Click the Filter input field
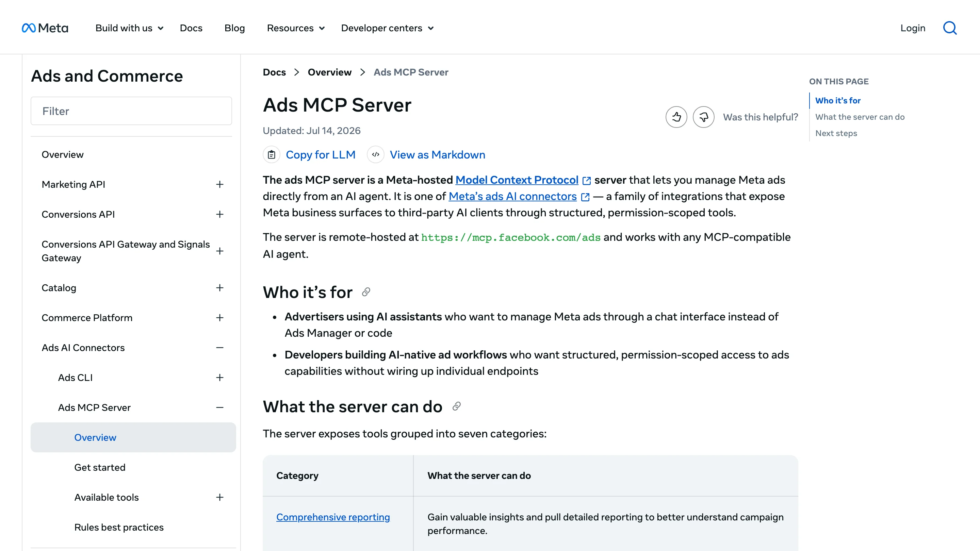This screenshot has width=980, height=551. [131, 111]
